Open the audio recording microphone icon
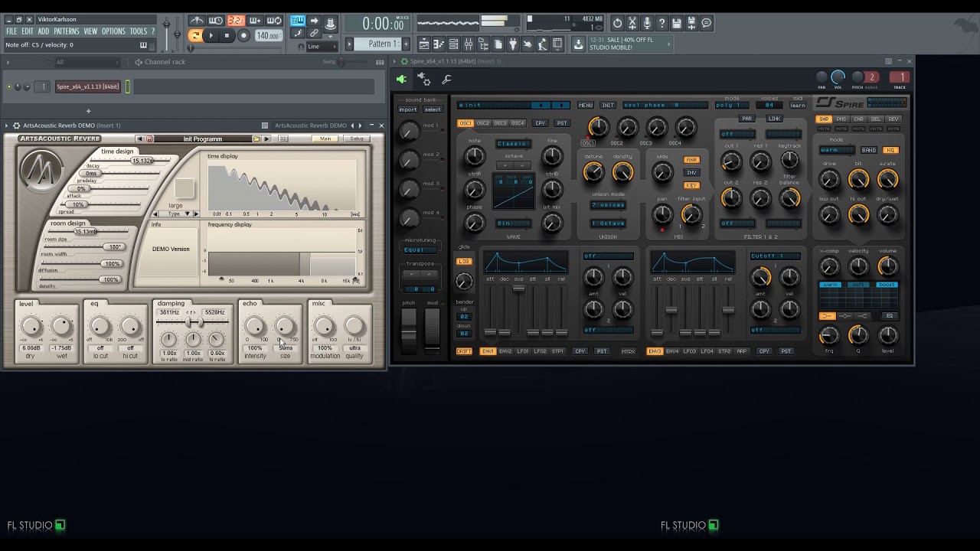The width and height of the screenshot is (980, 551). (x=647, y=23)
